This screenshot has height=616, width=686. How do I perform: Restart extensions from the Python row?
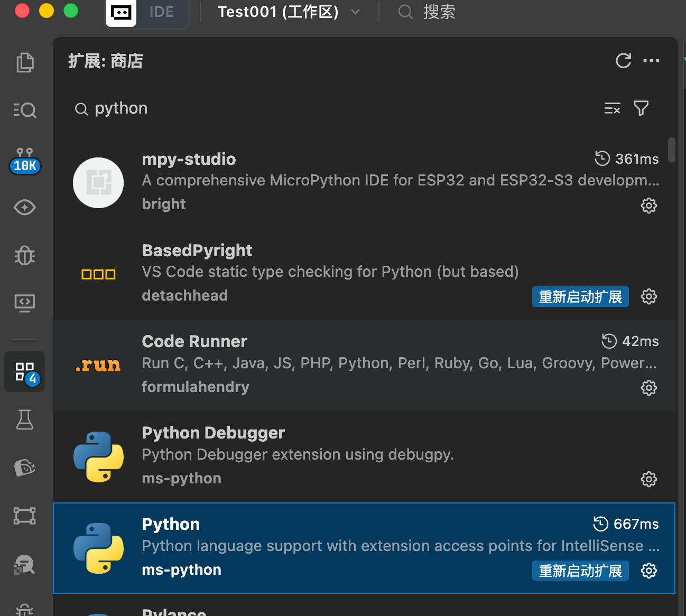pos(580,571)
